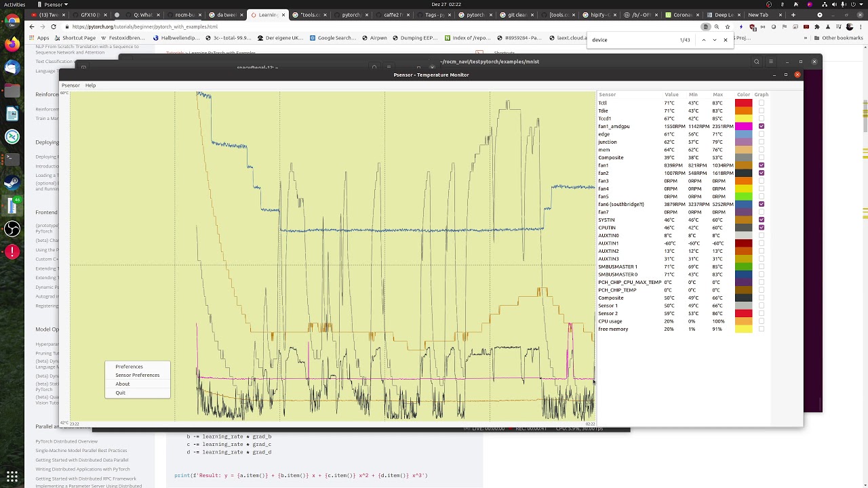Open Chromium Dev from the Ubuntu dock

[x=12, y=22]
